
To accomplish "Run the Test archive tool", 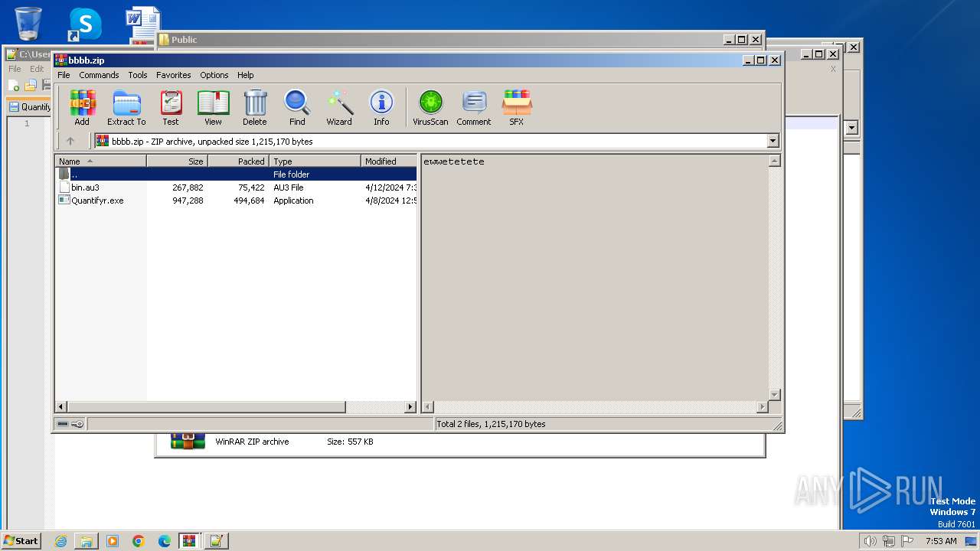I will click(x=171, y=107).
